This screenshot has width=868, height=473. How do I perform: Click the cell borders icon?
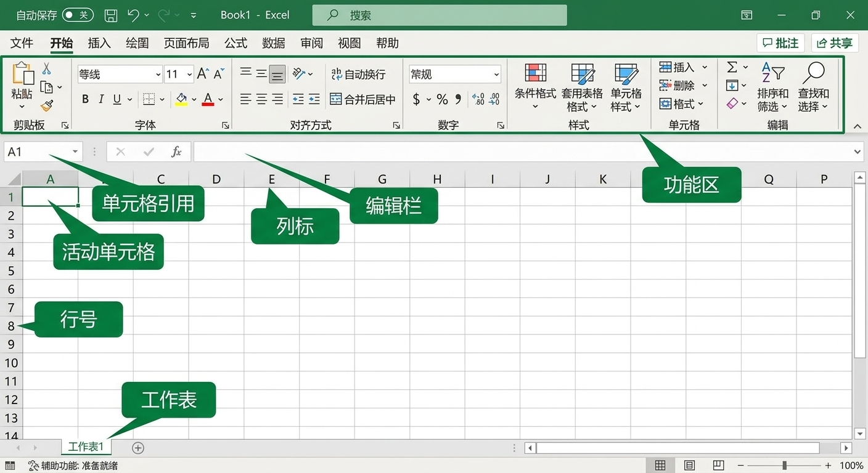[149, 99]
